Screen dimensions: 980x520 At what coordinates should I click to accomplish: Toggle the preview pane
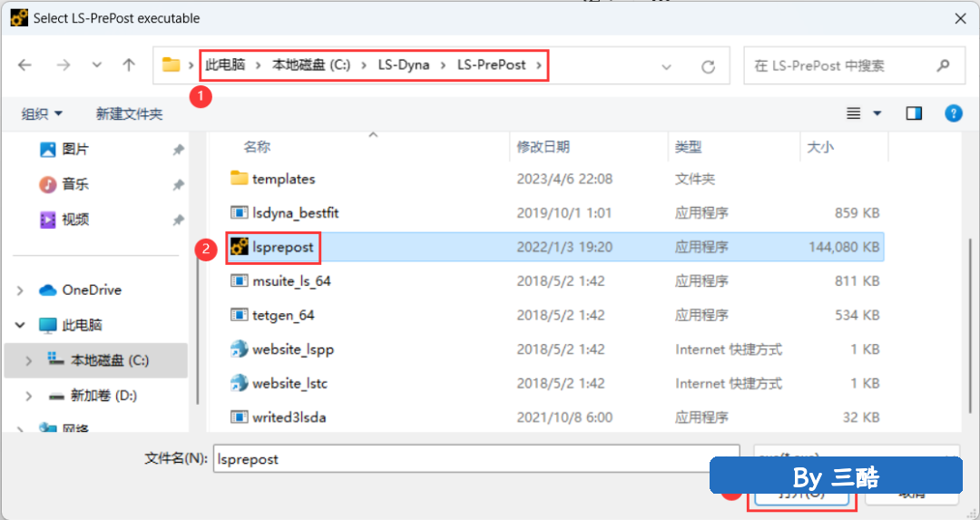coord(914,113)
